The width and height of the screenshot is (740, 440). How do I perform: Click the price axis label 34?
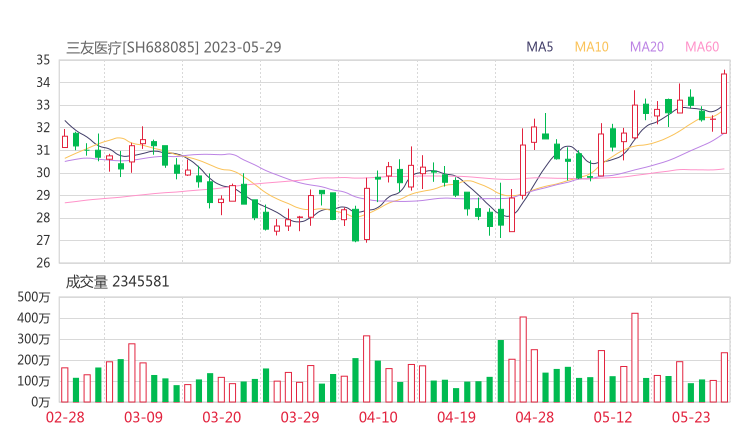(x=43, y=83)
